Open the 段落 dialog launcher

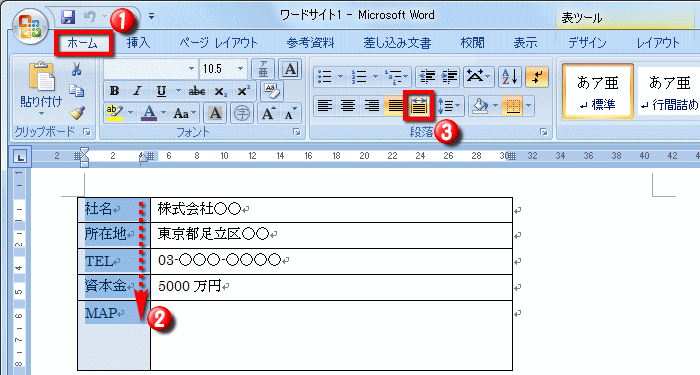[543, 132]
